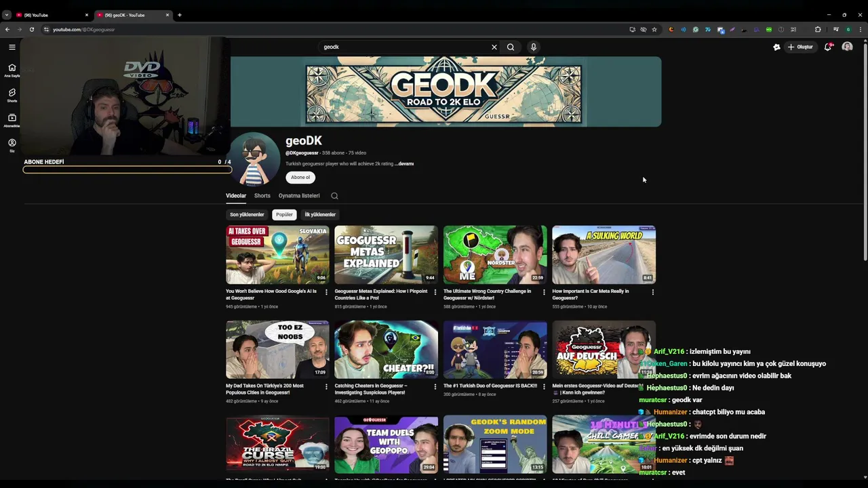Image resolution: width=868 pixels, height=488 pixels.
Task: Open the tab search dropdown arrow
Action: (x=7, y=15)
